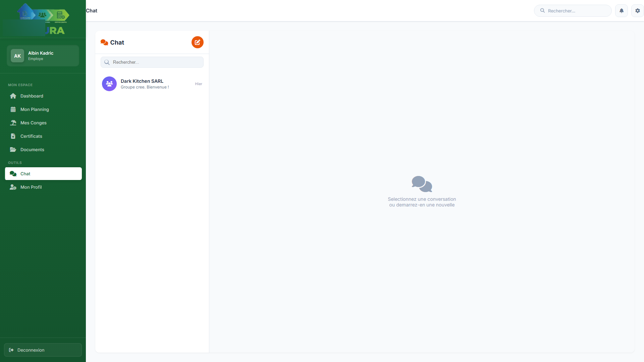The image size is (644, 362).
Task: Click the Mes Conges umbrella icon
Action: coord(13,123)
